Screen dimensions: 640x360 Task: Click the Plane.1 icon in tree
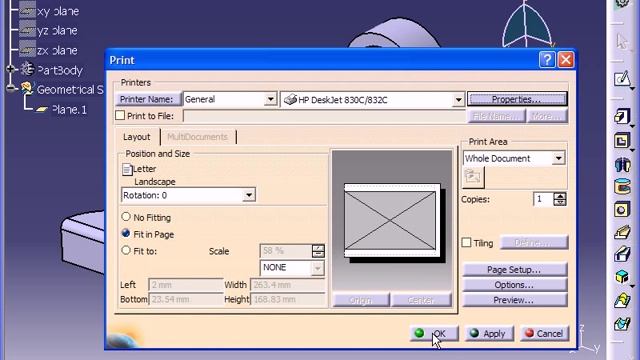42,109
